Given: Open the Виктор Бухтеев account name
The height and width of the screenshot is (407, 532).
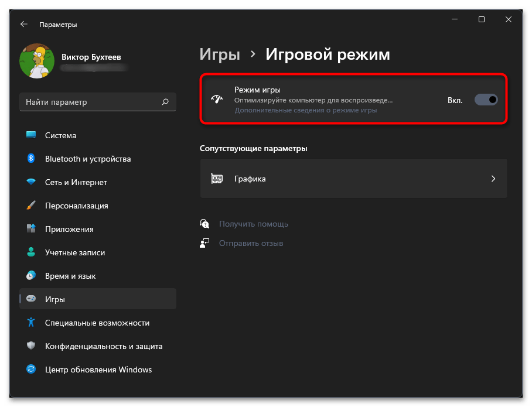Looking at the screenshot, I should pos(91,57).
